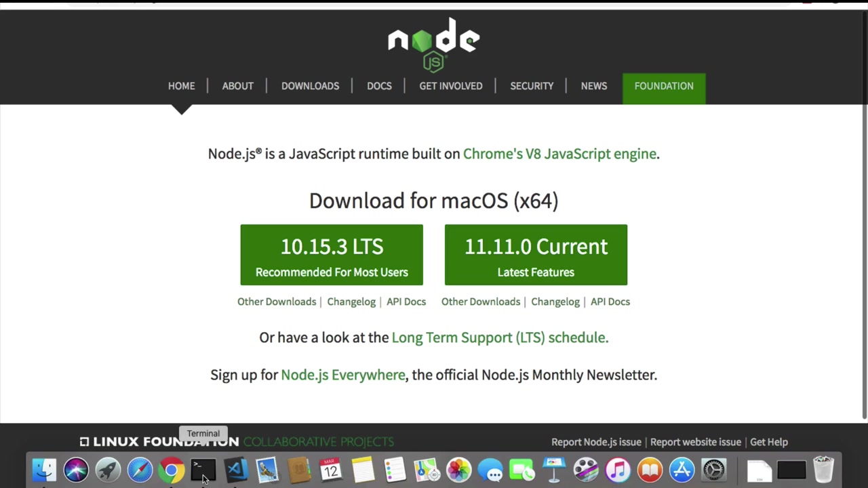Follow the Chrome's V8 JavaScript engine link

pos(559,154)
